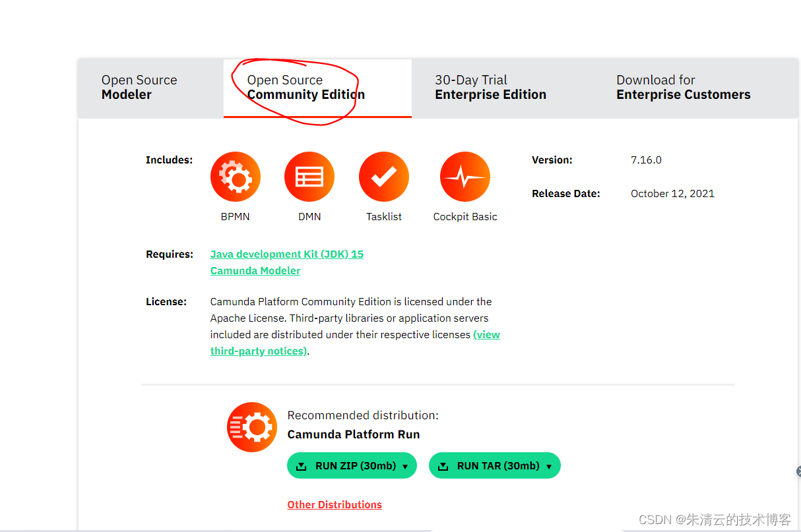This screenshot has height=532, width=801.
Task: Follow the Camunda Modeler link
Action: pyautogui.click(x=255, y=270)
